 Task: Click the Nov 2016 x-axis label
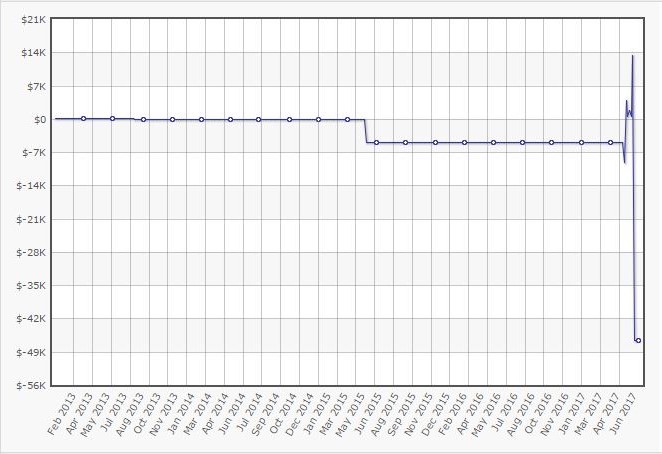pos(555,414)
